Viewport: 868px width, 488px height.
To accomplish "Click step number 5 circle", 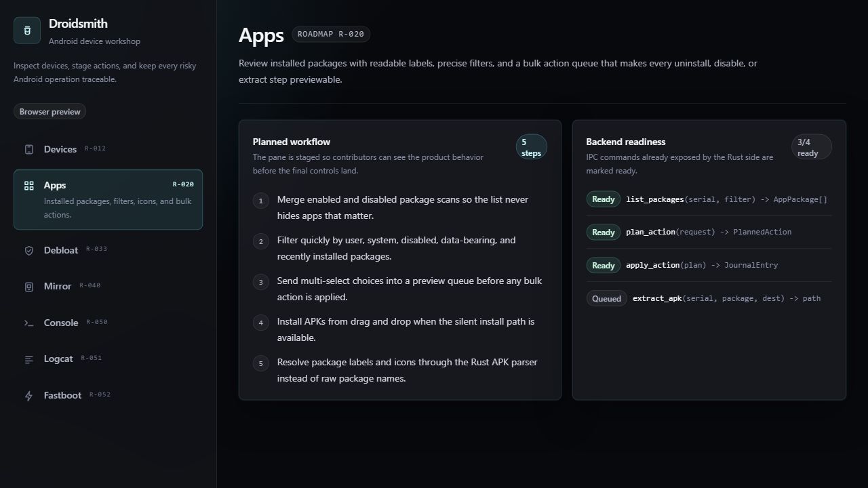I will click(261, 363).
